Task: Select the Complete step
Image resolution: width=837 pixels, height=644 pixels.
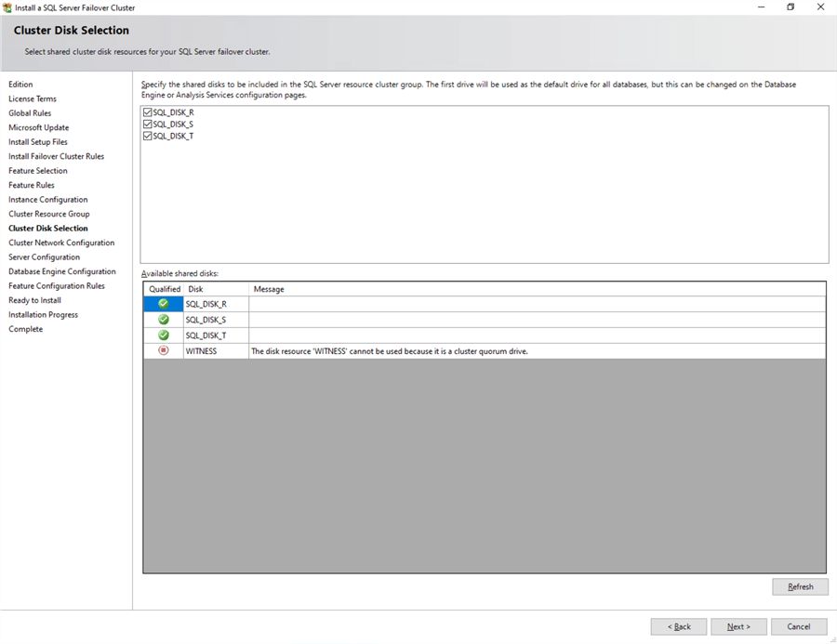Action: [x=26, y=329]
